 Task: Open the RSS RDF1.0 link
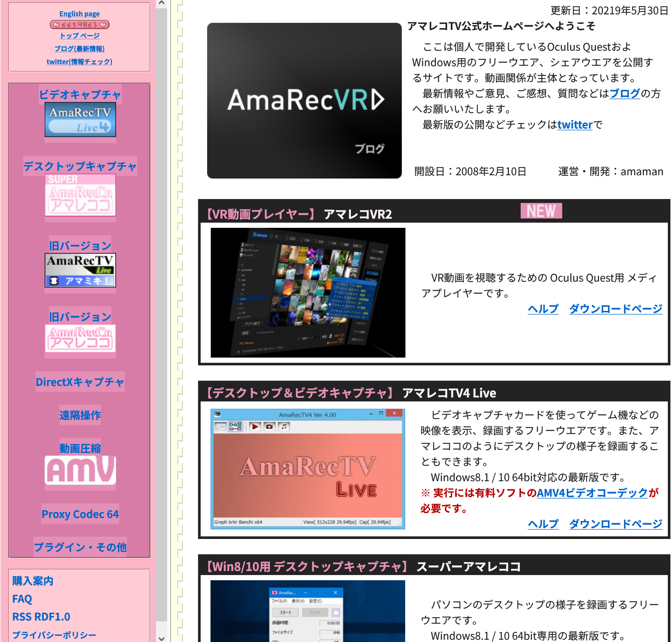coord(41,617)
